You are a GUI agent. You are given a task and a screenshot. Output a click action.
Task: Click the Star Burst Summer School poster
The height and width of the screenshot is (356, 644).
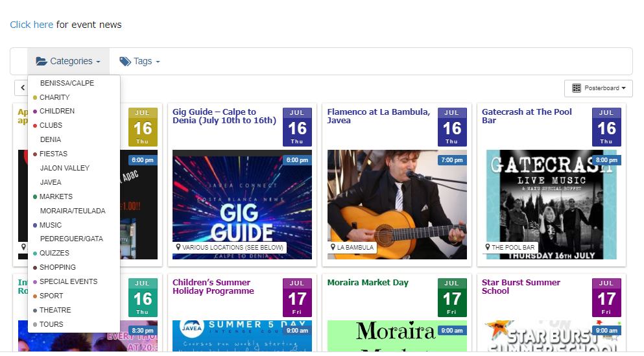pyautogui.click(x=551, y=336)
